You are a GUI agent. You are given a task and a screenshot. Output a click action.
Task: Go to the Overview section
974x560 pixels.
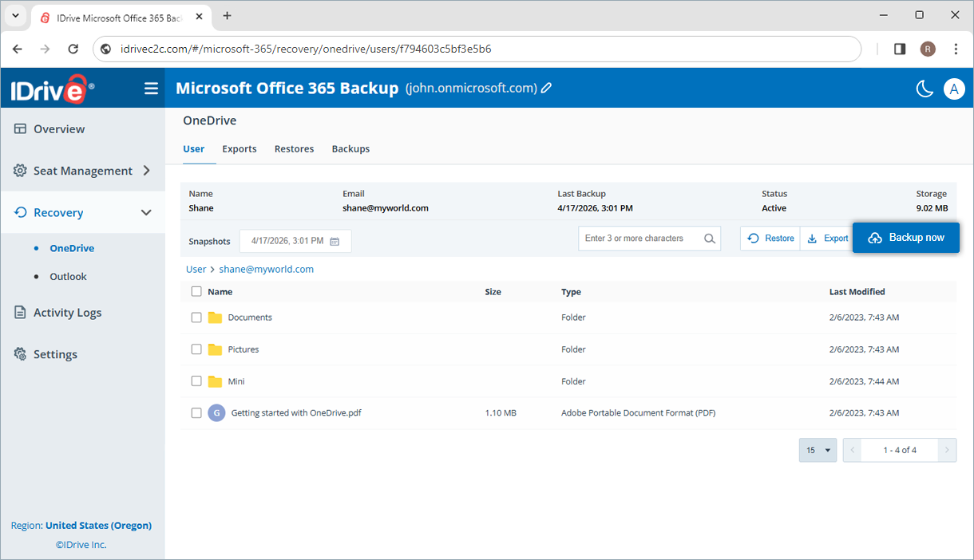tap(59, 128)
